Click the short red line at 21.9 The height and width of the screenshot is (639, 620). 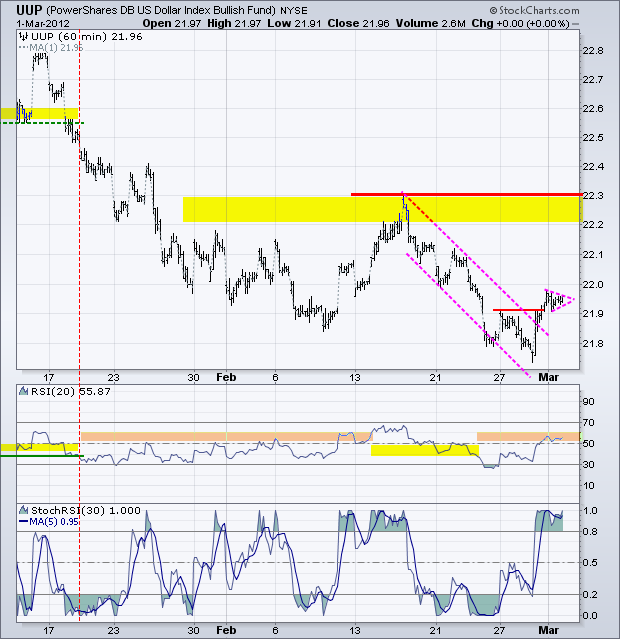pos(518,310)
